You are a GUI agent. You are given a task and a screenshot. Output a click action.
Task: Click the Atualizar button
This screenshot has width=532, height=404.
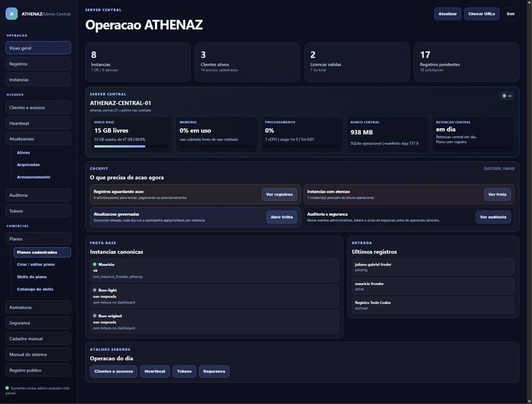click(x=447, y=14)
